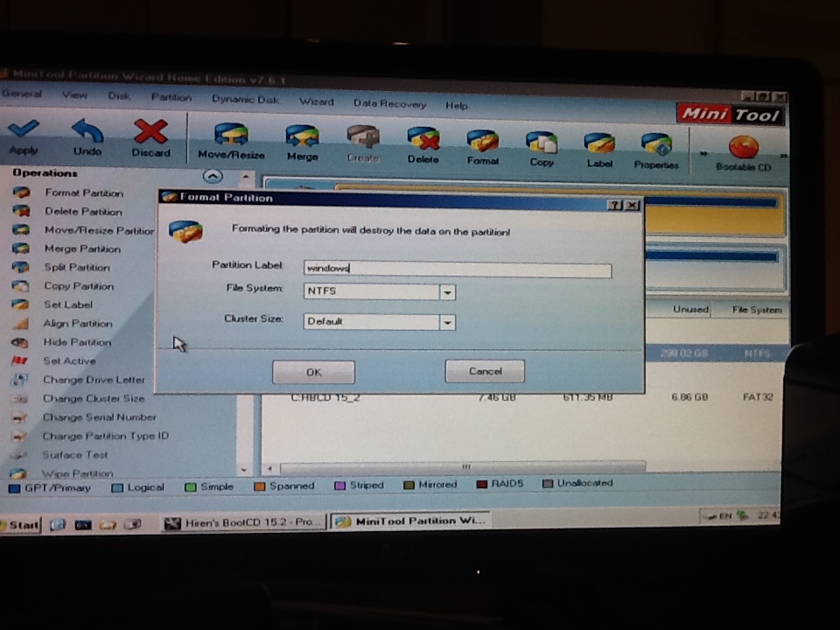
Task: Choose Align Partition in Operations panel
Action: click(x=78, y=324)
